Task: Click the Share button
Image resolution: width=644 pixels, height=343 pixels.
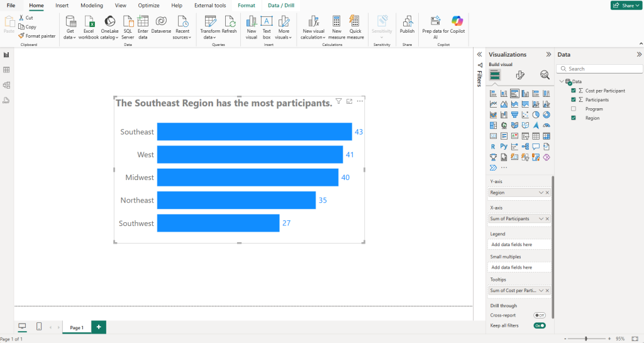Action: tap(625, 5)
